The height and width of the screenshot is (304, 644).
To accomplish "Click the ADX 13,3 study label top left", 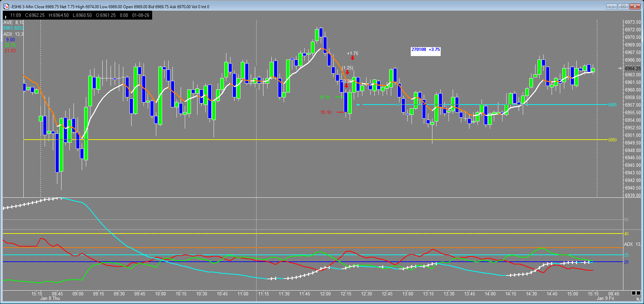I will 13,34.
